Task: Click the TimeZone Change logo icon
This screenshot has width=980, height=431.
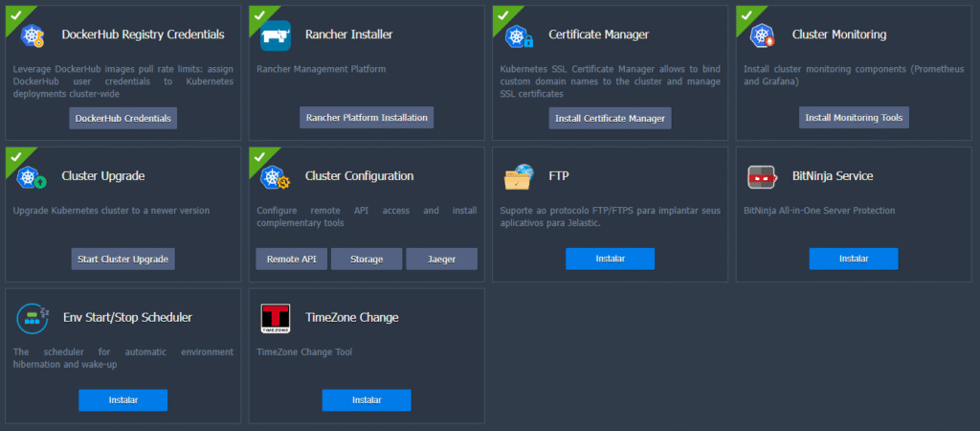Action: point(276,318)
